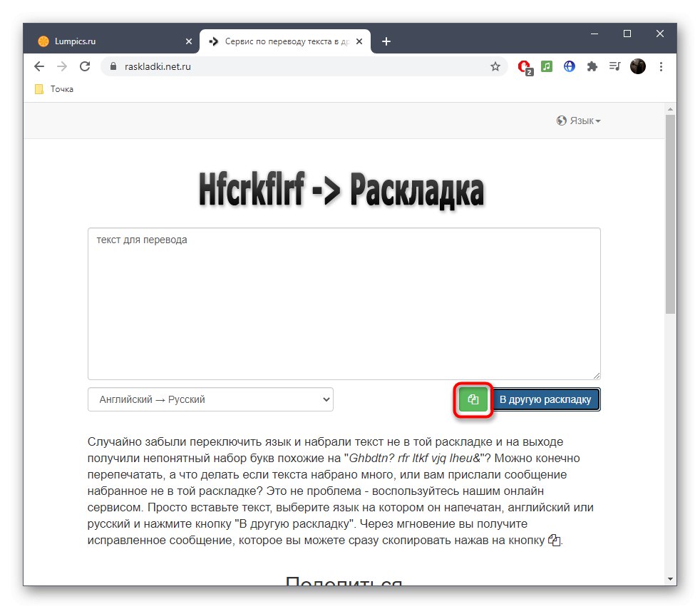Open the Extensions puzzle piece menu
700x609 pixels.
point(592,66)
